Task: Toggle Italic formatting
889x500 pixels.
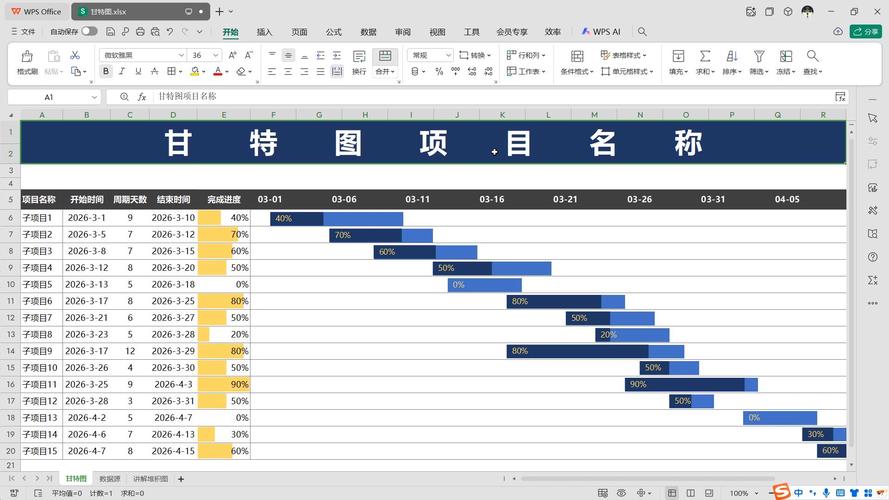Action: click(x=122, y=71)
